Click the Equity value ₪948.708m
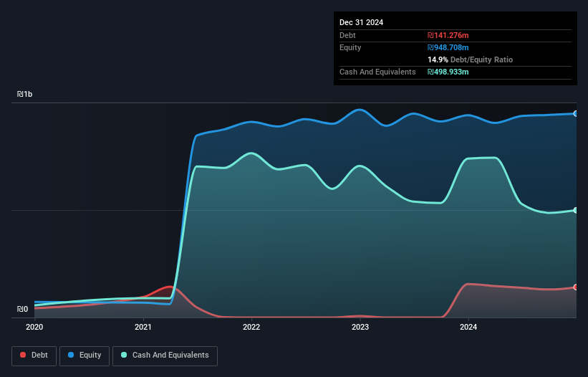 (x=448, y=47)
